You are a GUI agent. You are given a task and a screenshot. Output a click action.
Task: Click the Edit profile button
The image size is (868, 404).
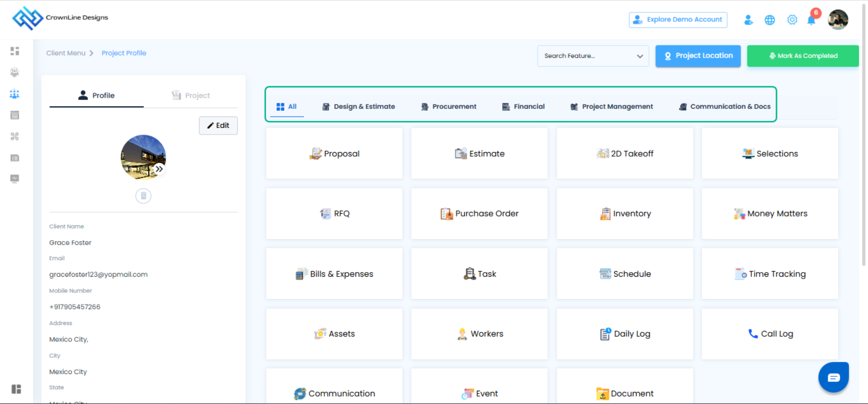[x=218, y=126]
